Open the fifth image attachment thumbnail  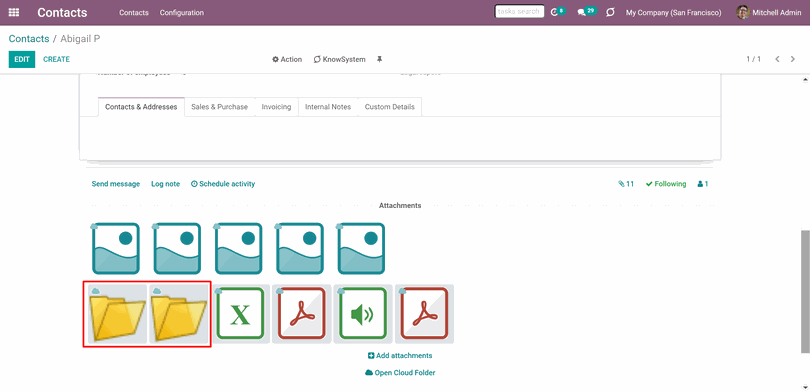coord(362,248)
